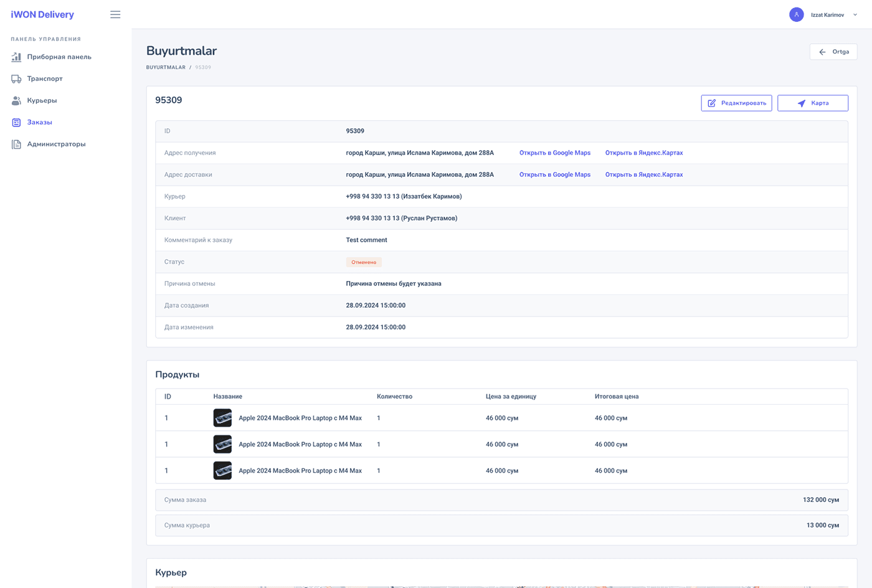
Task: Open the Курьеры people icon
Action: click(x=16, y=100)
